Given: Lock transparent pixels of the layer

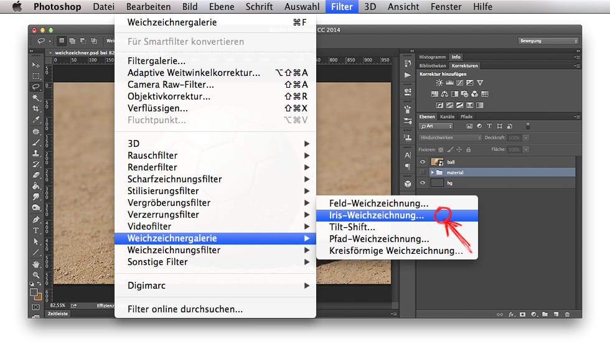Looking at the screenshot, I should point(441,150).
